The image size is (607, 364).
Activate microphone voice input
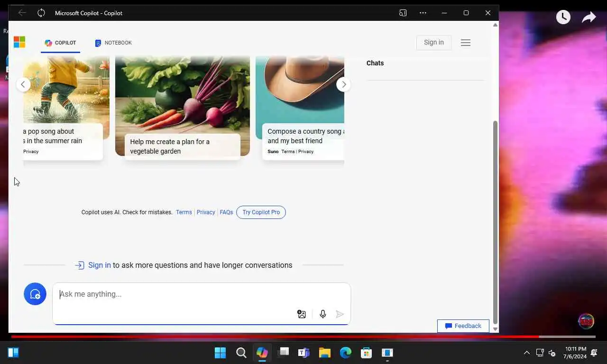323,314
